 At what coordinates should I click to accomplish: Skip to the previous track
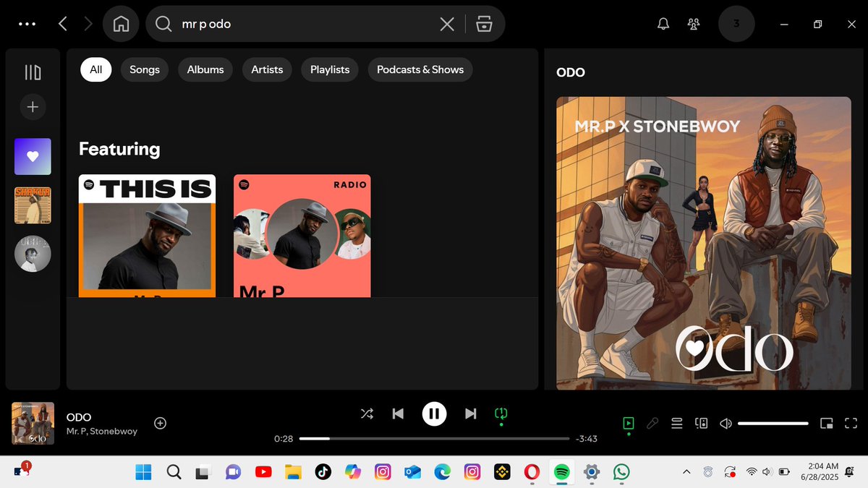click(x=398, y=414)
